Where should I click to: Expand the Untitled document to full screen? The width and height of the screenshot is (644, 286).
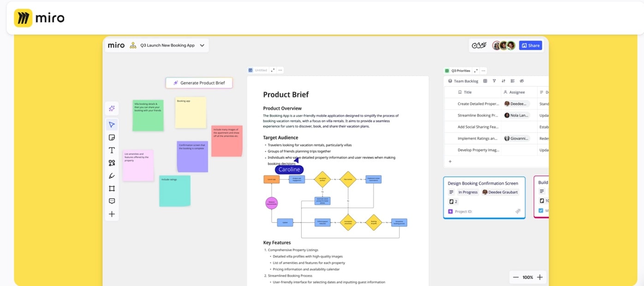point(273,70)
